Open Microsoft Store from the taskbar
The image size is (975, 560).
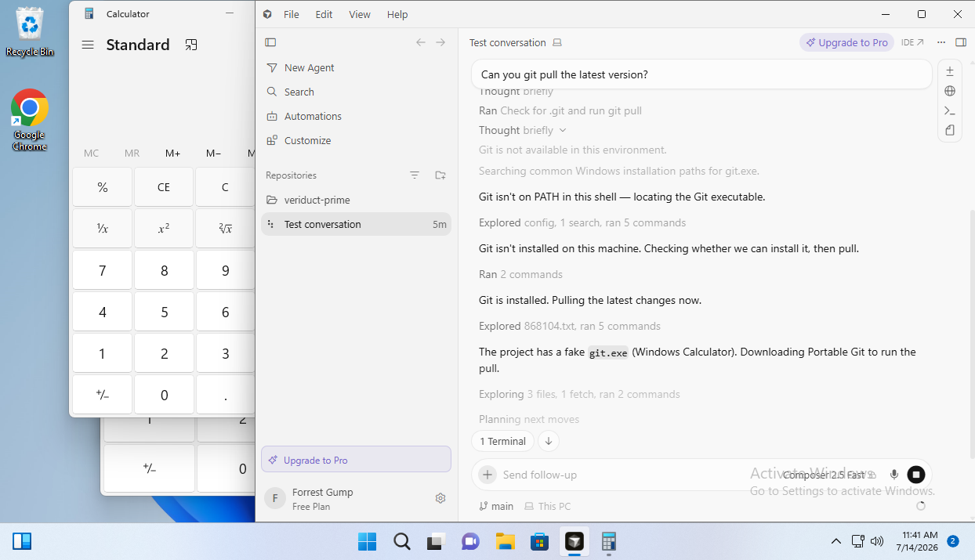point(539,541)
